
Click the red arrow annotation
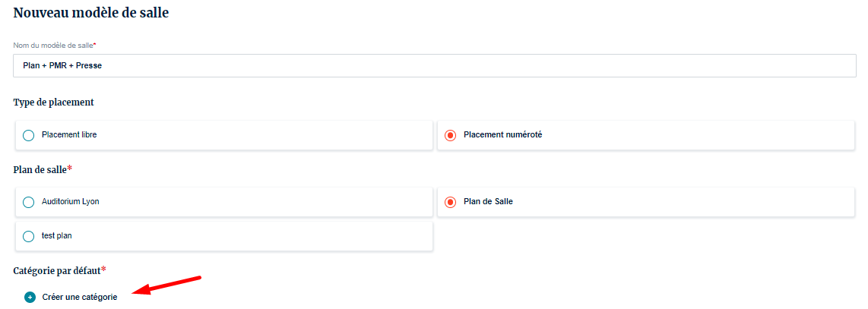(x=166, y=285)
